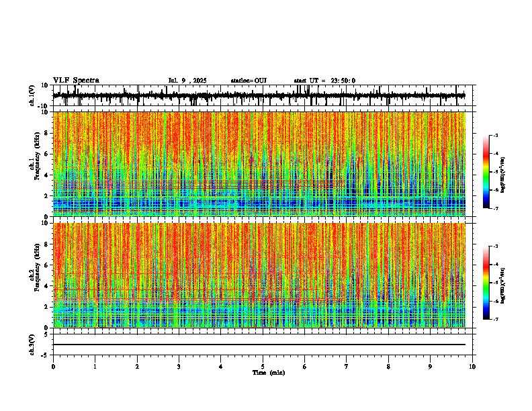Click the ch.2 colorbar log(PSD) label

click(503, 285)
